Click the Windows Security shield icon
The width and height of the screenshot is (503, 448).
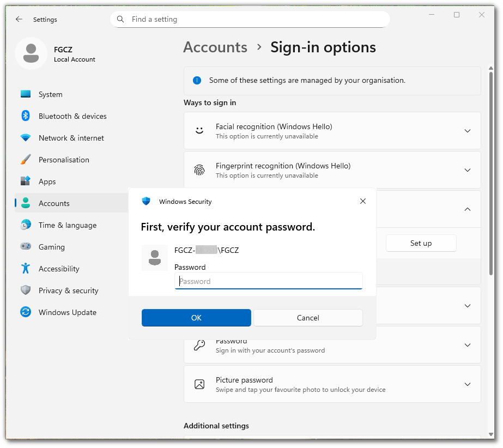pos(146,201)
